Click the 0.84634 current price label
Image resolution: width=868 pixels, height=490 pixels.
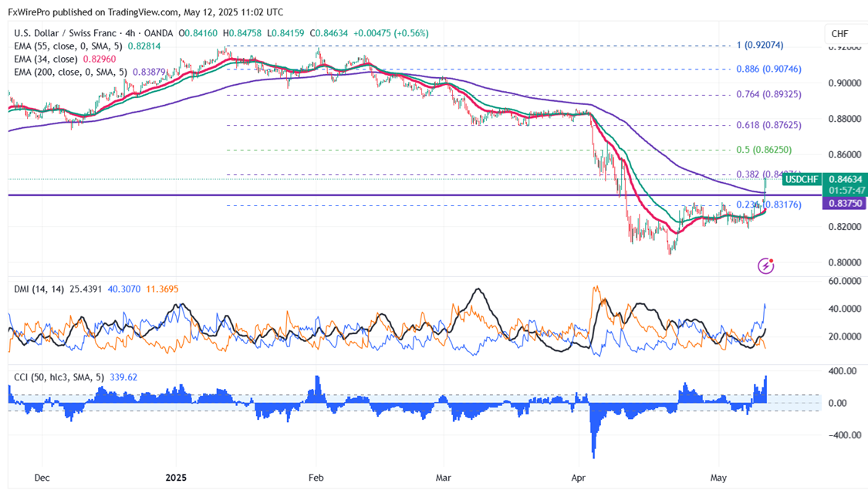click(x=846, y=179)
